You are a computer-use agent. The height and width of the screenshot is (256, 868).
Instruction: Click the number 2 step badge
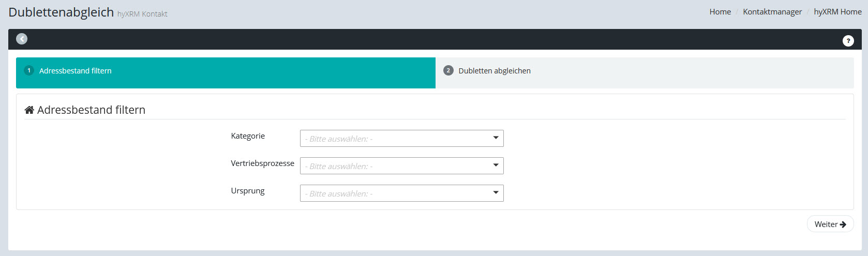coord(448,70)
